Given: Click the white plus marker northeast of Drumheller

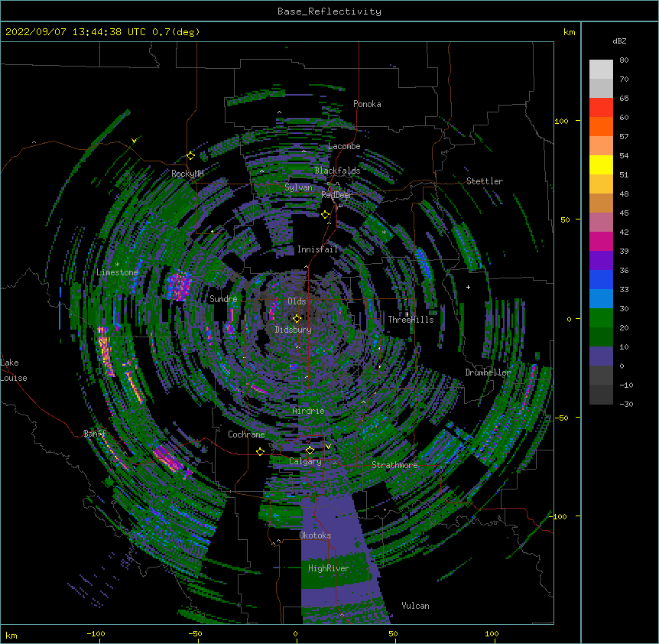Looking at the screenshot, I should [468, 287].
